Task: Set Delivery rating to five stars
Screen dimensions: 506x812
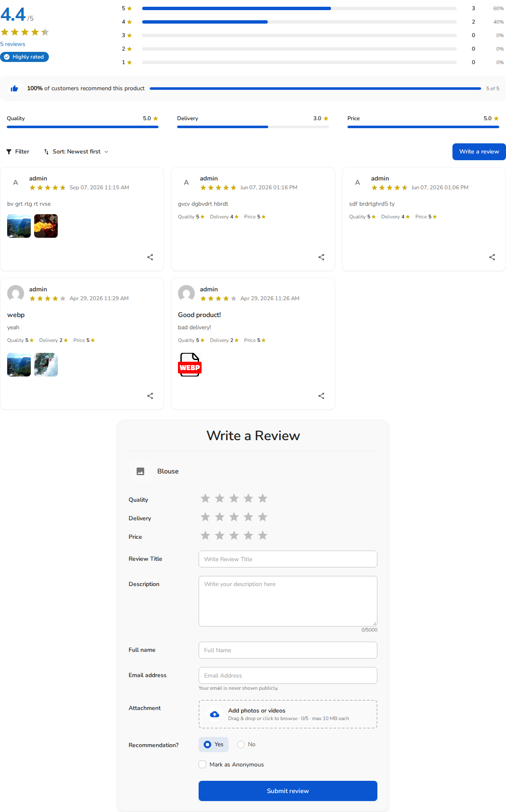Action: [x=263, y=517]
